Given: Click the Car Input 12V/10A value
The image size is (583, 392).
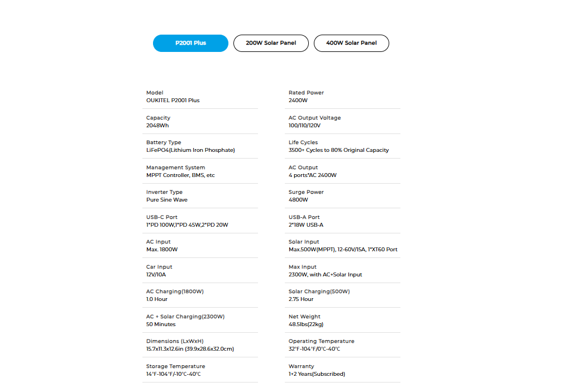Looking at the screenshot, I should 156,275.
